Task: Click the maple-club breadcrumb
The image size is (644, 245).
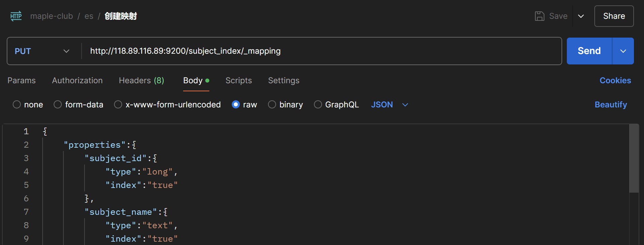Action: coord(51,16)
